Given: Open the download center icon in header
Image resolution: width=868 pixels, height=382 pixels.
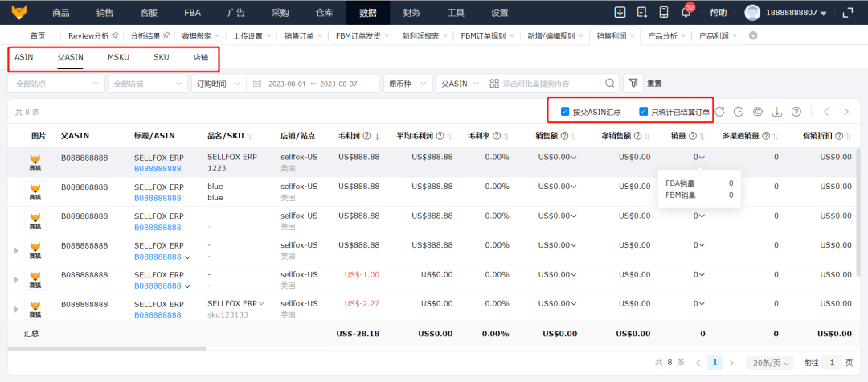Looking at the screenshot, I should (x=620, y=12).
